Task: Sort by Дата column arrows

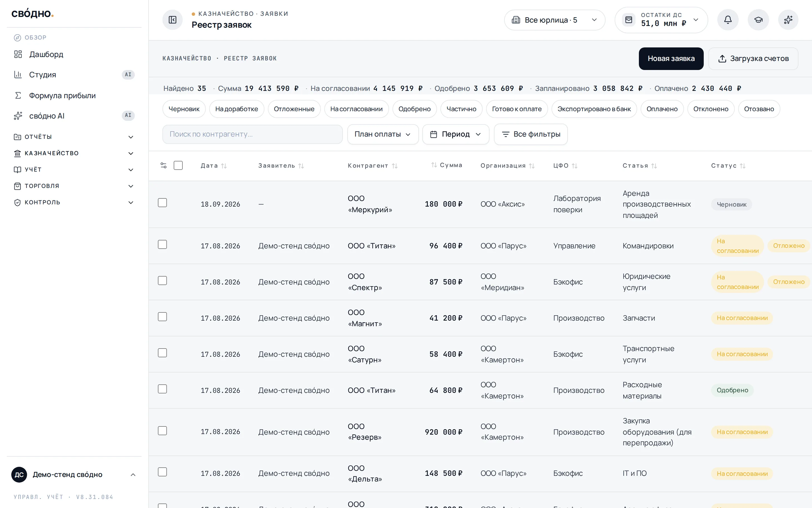Action: click(x=224, y=166)
